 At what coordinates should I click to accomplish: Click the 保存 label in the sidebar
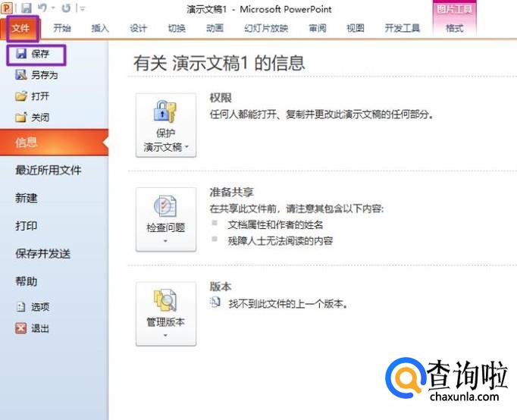click(40, 54)
